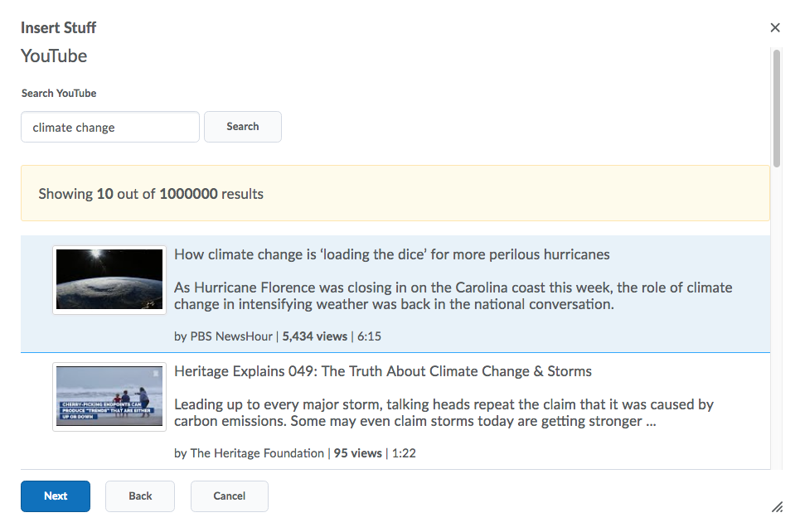The height and width of the screenshot is (532, 795).
Task: Click the PBS NewsHour byline
Action: click(x=221, y=336)
